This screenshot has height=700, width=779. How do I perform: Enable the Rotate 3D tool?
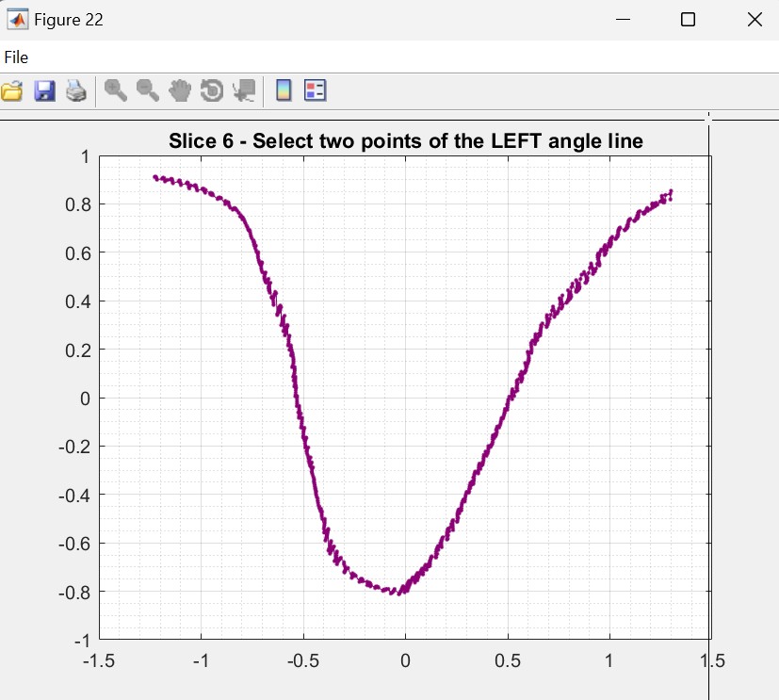pyautogui.click(x=212, y=90)
